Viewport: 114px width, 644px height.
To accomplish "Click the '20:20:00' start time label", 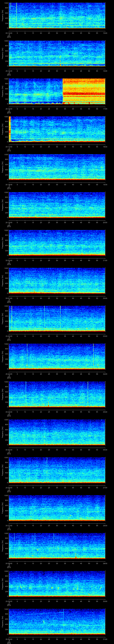I will [9, 260].
